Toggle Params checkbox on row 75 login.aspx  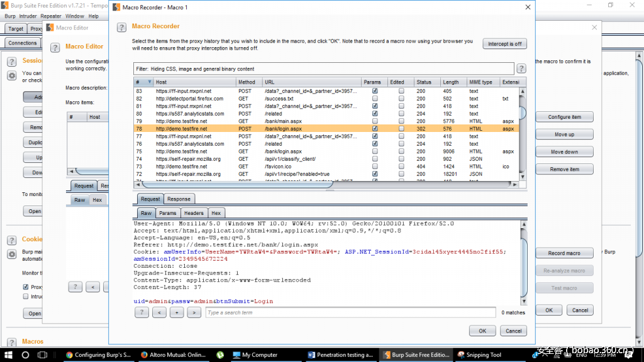click(x=375, y=151)
